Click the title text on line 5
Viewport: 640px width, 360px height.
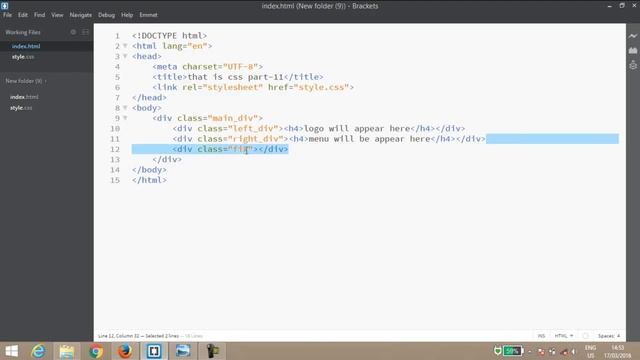(236, 77)
